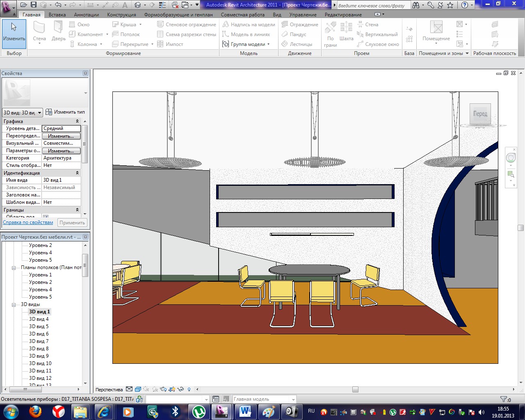This screenshot has width=525, height=420.
Task: Collapse the Графика properties section
Action: pos(77,121)
